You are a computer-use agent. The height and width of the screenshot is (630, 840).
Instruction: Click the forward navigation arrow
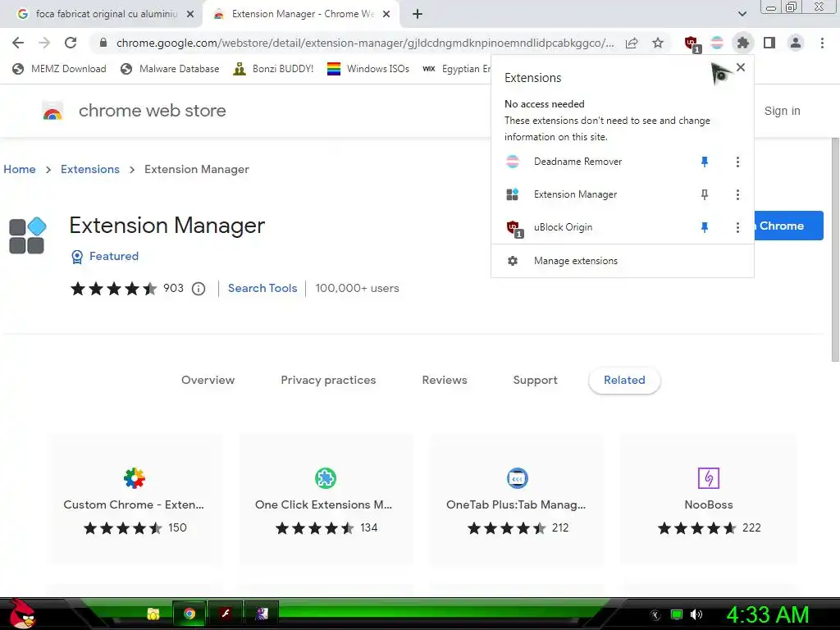click(x=44, y=43)
